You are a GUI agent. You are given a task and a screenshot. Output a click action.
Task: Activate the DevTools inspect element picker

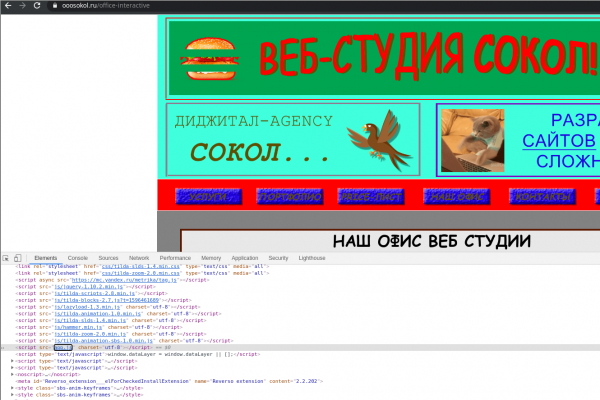coord(7,258)
